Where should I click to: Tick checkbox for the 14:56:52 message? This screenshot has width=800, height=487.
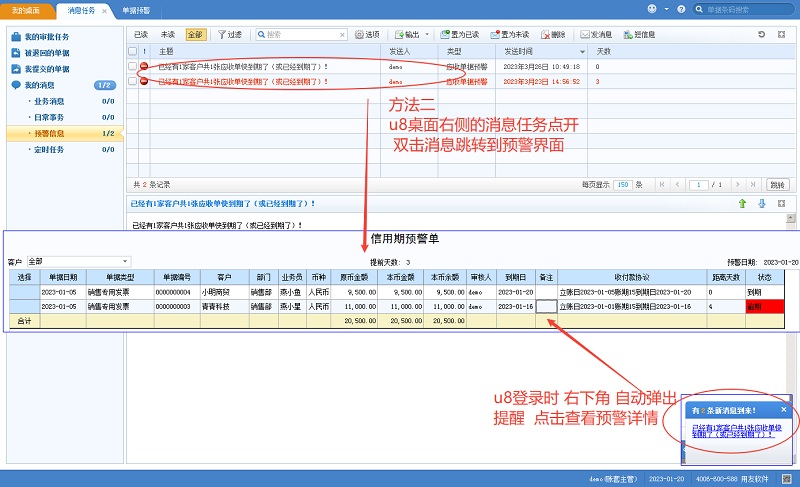133,81
